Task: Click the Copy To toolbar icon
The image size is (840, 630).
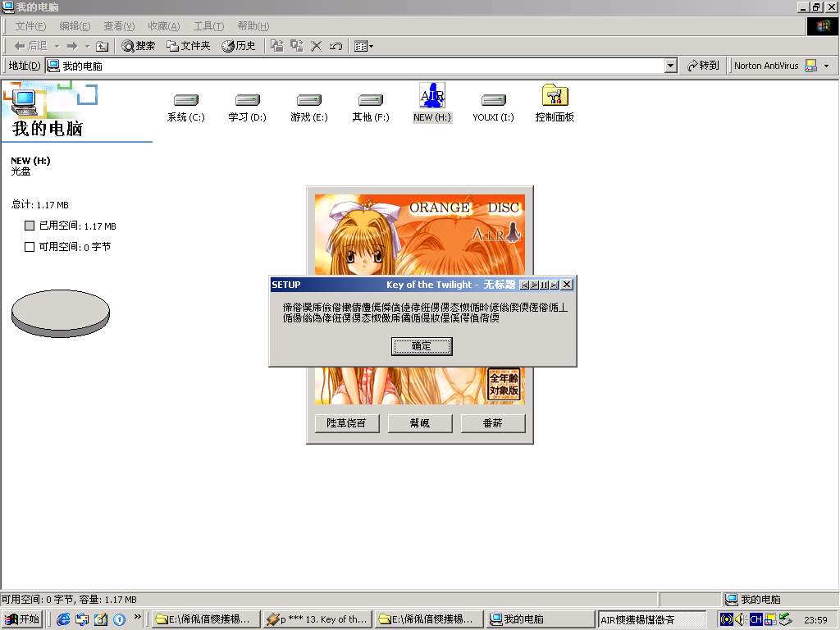Action: [x=297, y=46]
